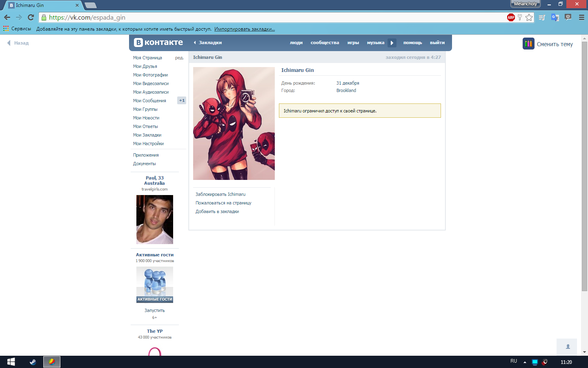Open a new browser tab
The height and width of the screenshot is (368, 588).
pyautogui.click(x=91, y=5)
